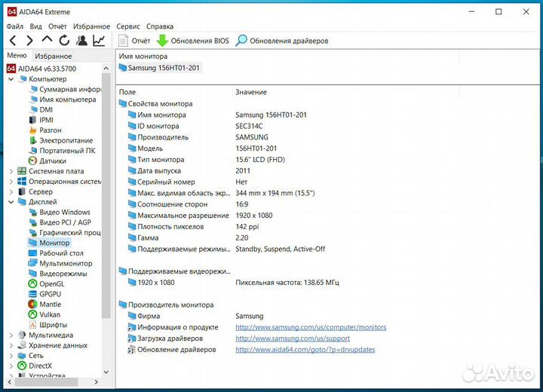The image size is (543, 392).
Task: Open Суммарная информация tree item
Action: point(66,90)
